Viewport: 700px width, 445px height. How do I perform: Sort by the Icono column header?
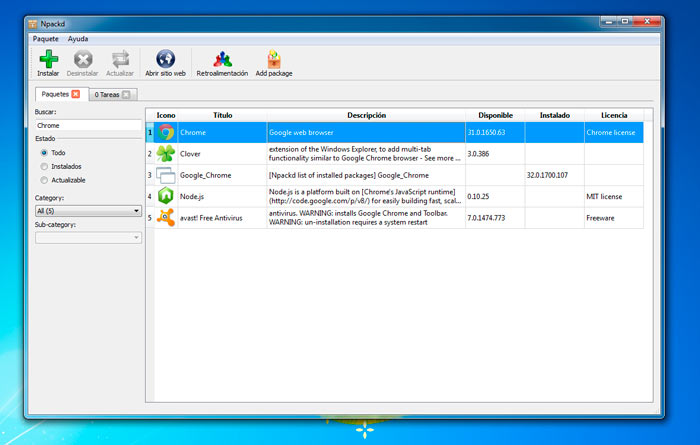click(x=166, y=115)
